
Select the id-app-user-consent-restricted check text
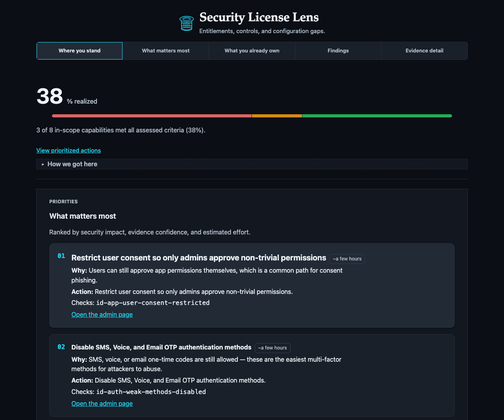click(153, 303)
